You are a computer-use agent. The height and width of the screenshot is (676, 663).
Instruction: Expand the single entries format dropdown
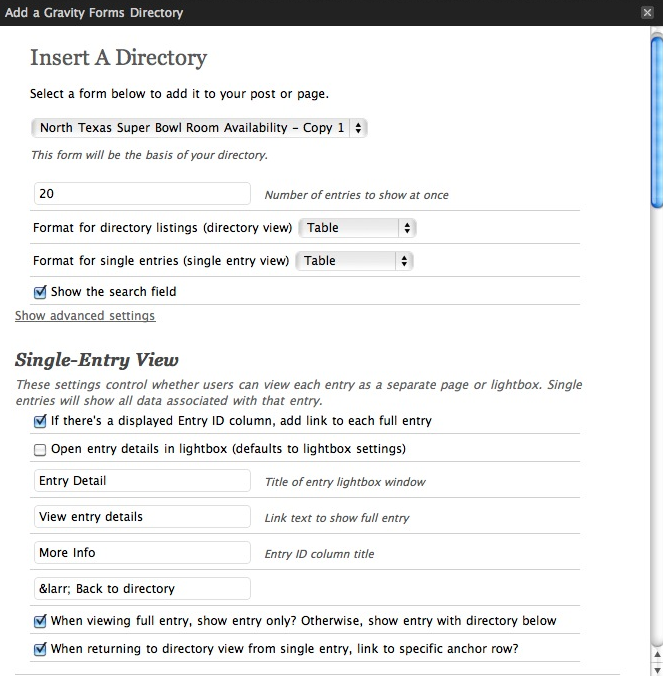354,261
